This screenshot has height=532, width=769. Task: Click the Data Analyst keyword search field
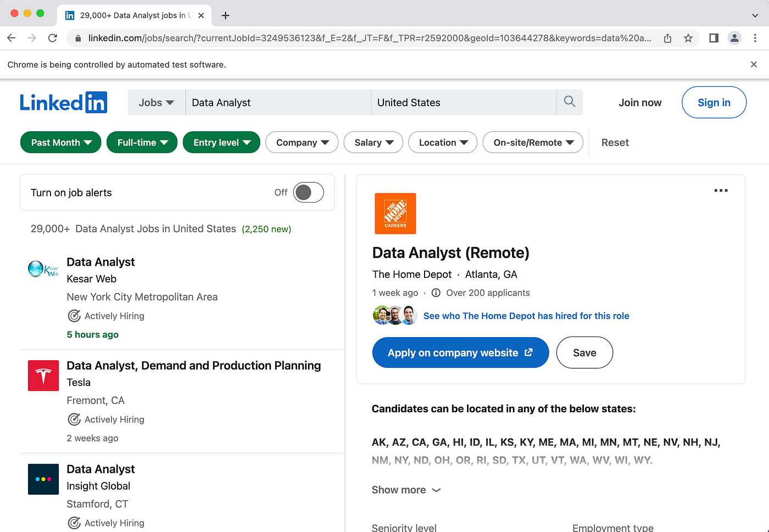[x=278, y=103]
